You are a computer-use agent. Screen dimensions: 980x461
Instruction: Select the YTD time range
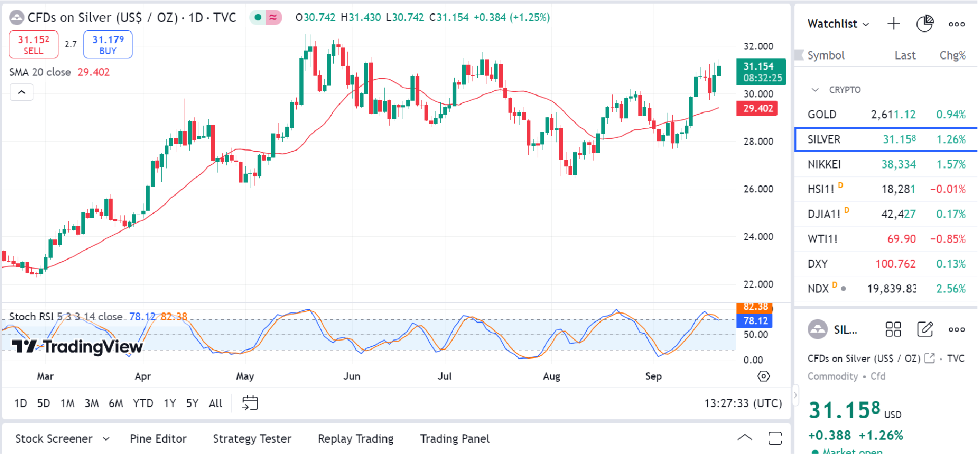click(x=142, y=403)
